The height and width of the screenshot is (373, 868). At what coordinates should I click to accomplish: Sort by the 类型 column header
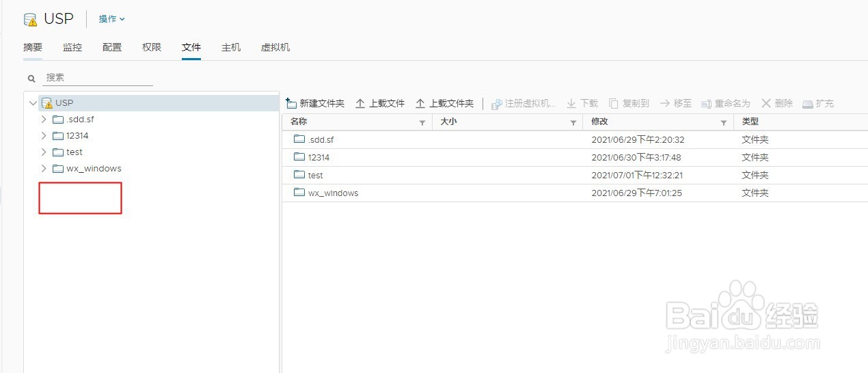point(750,122)
